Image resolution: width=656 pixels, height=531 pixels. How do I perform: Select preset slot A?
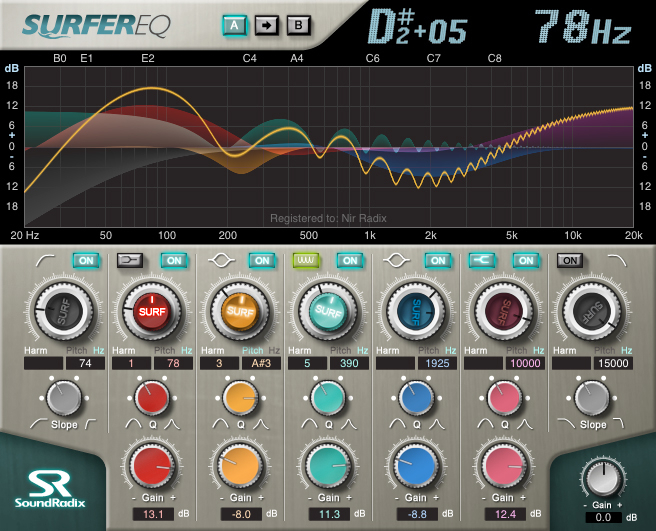[x=234, y=26]
